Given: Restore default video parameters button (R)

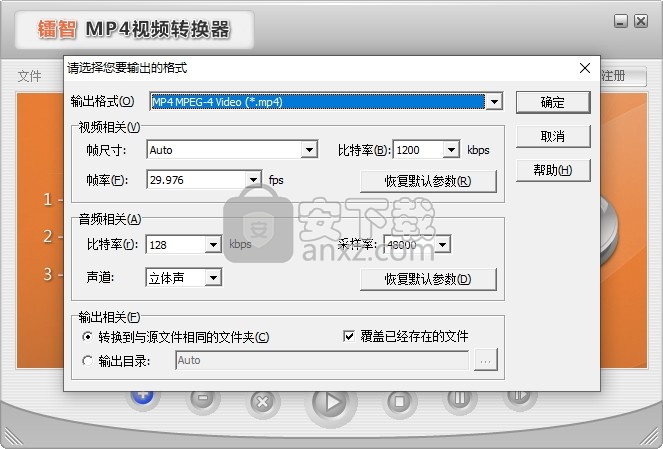Looking at the screenshot, I should coord(428,181).
